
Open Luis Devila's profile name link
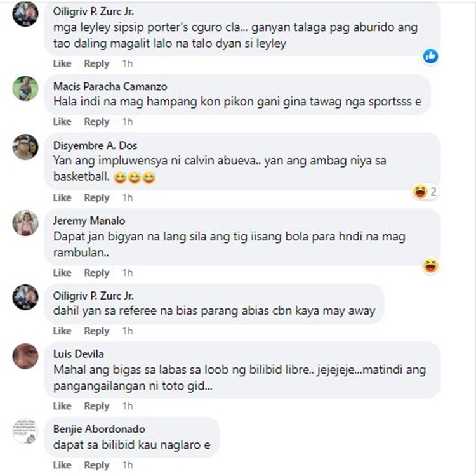pos(78,354)
